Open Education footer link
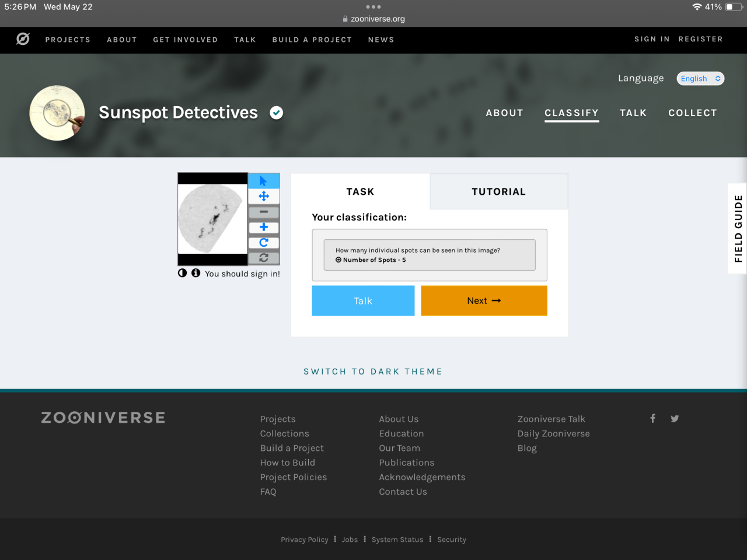The height and width of the screenshot is (560, 747). click(402, 433)
